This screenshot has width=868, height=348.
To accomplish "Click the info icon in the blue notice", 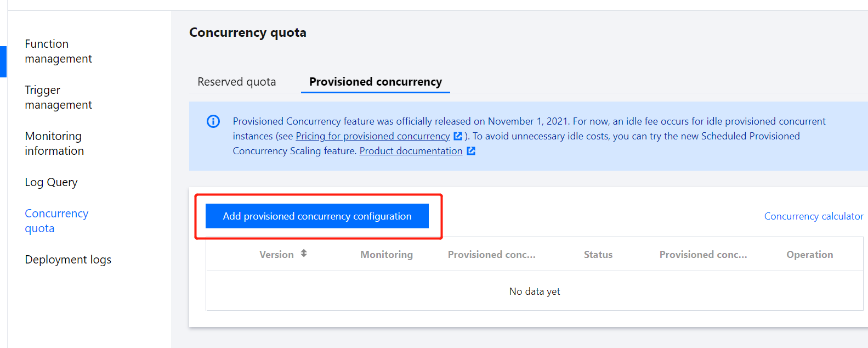I will 213,121.
